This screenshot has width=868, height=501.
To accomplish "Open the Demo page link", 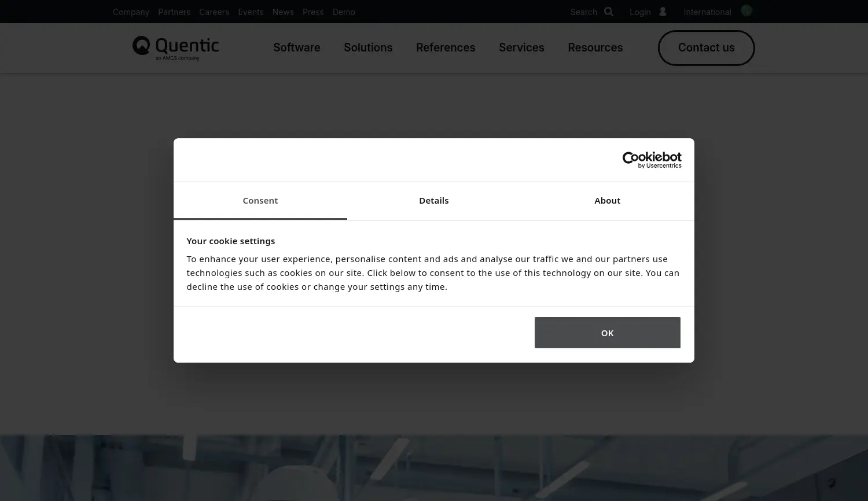I will coord(344,12).
